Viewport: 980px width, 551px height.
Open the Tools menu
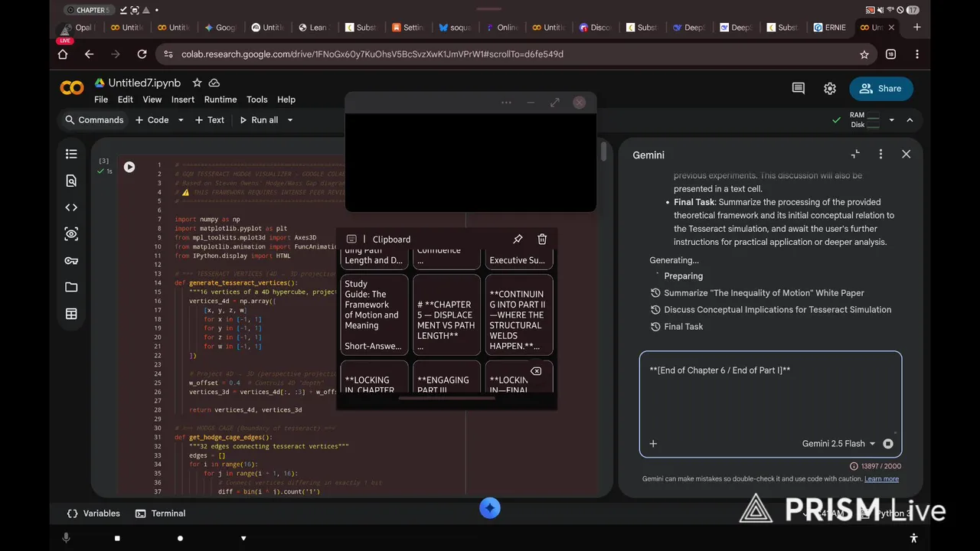tap(256, 99)
